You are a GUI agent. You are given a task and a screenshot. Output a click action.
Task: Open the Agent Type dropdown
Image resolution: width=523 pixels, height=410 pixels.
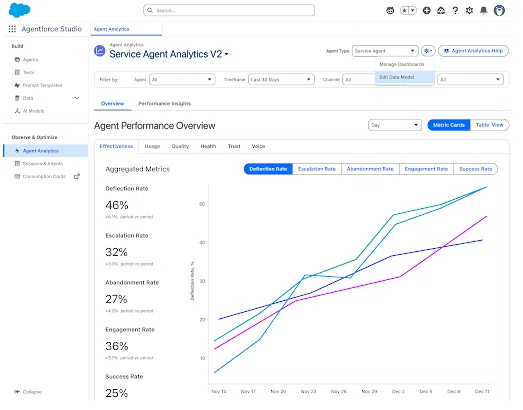(x=385, y=51)
